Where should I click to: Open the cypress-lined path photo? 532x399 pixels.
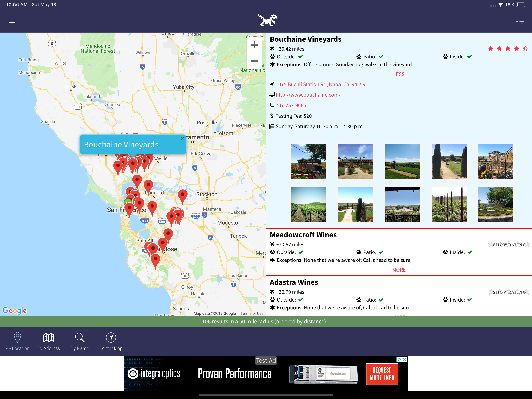coord(449,162)
